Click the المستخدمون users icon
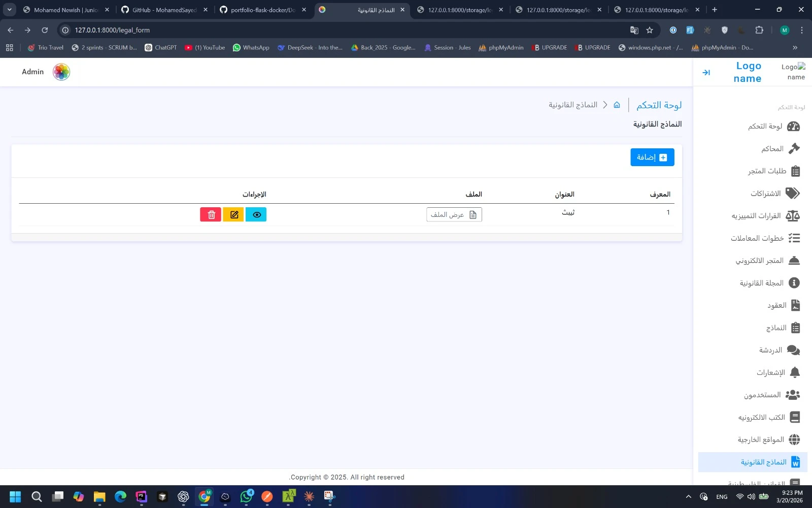Image resolution: width=812 pixels, height=508 pixels. (x=792, y=395)
